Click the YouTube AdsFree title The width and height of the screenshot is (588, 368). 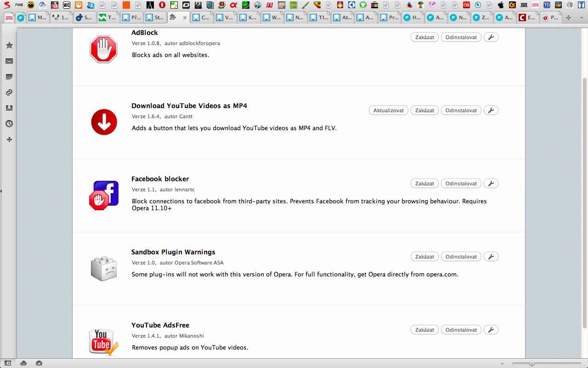[160, 325]
